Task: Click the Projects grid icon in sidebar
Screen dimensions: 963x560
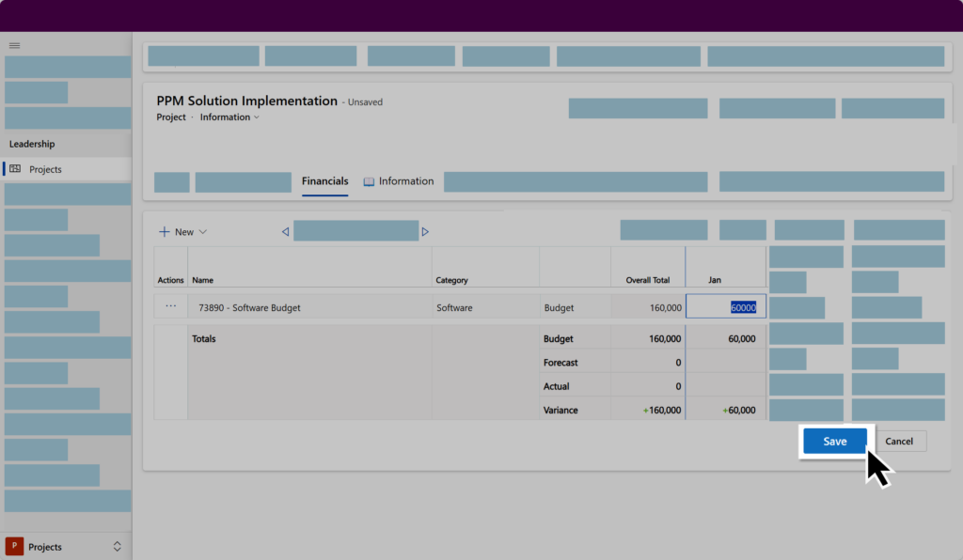Action: tap(15, 169)
